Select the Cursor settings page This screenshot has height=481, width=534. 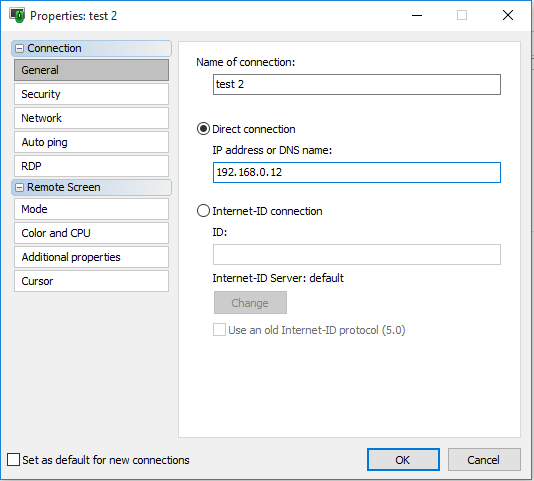coord(91,281)
